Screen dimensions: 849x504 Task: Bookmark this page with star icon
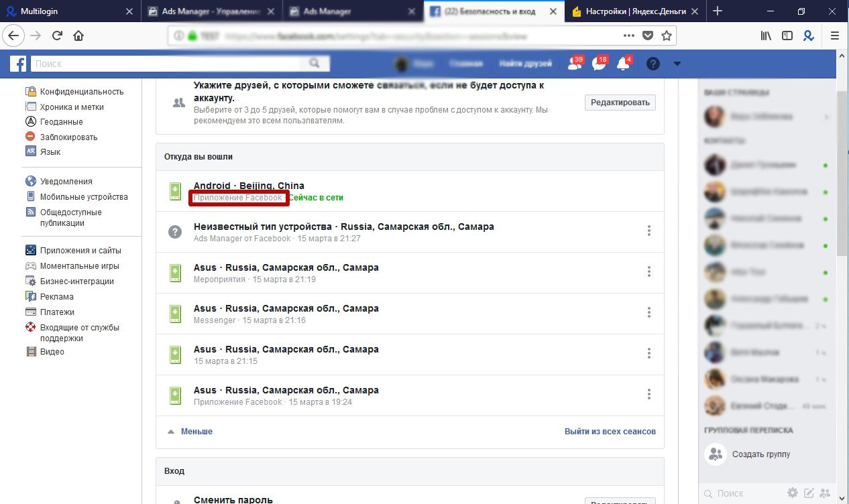[x=666, y=36]
